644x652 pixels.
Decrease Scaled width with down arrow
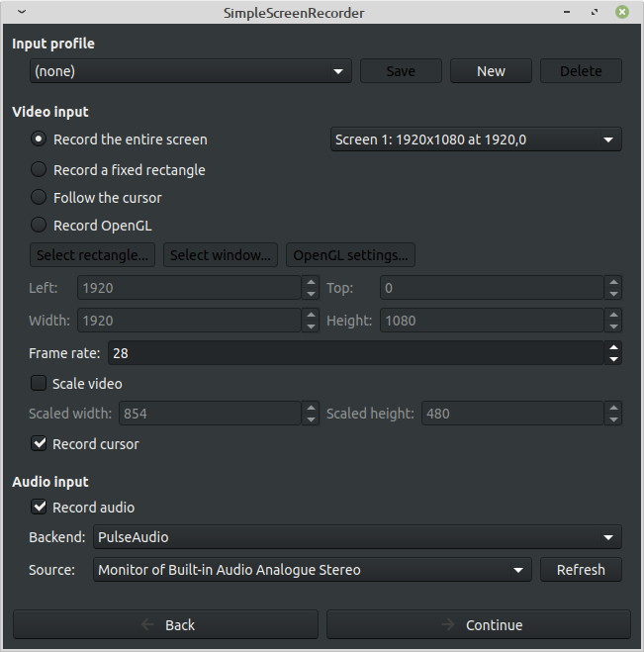(x=311, y=419)
